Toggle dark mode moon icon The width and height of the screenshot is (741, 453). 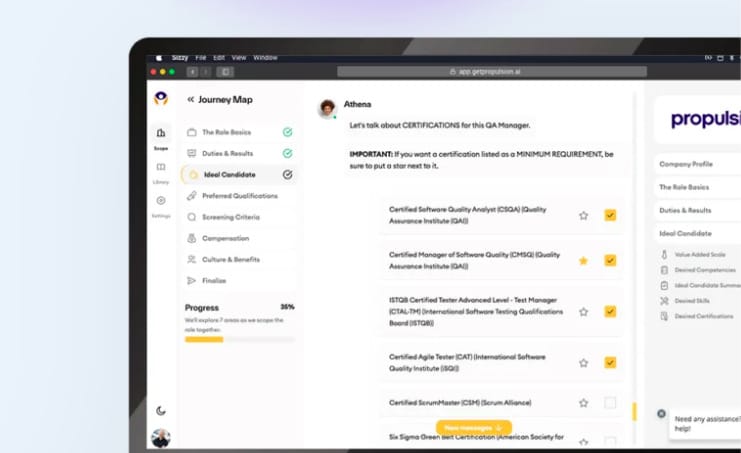click(x=161, y=410)
